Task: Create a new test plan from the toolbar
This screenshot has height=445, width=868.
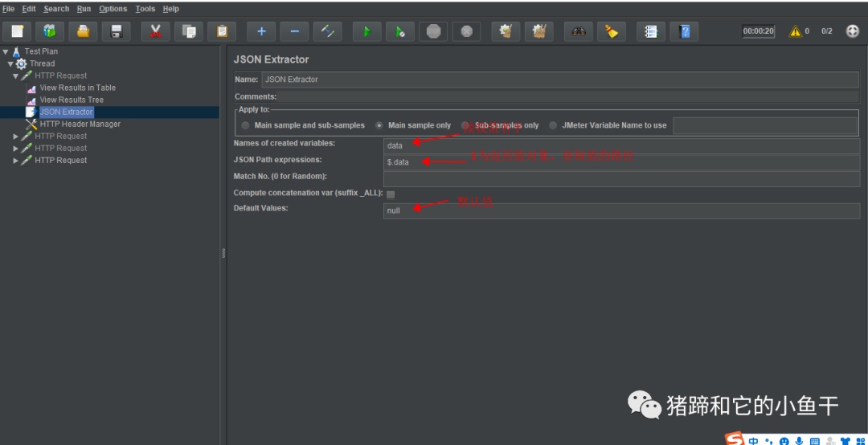Action: pos(17,31)
